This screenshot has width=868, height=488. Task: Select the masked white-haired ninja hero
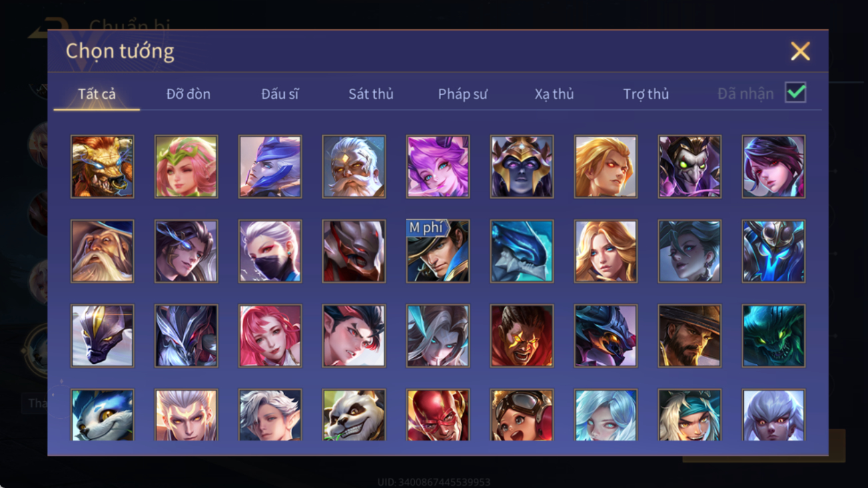[270, 252]
